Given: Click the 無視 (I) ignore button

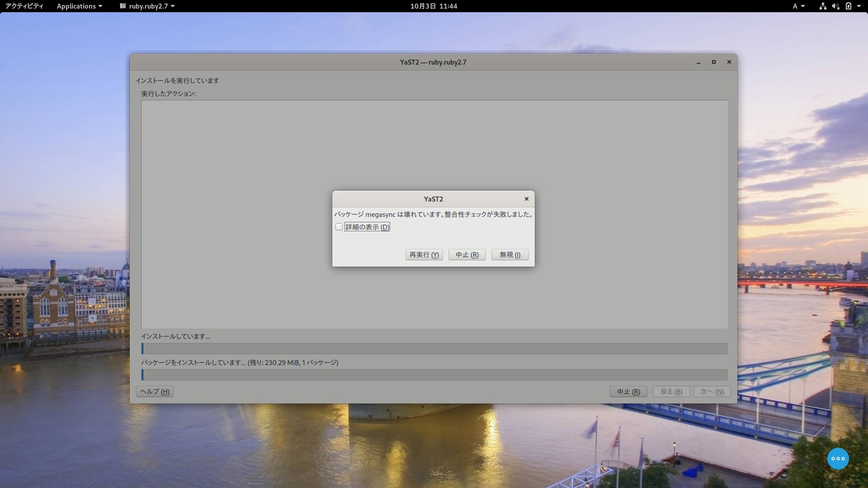Looking at the screenshot, I should (510, 255).
